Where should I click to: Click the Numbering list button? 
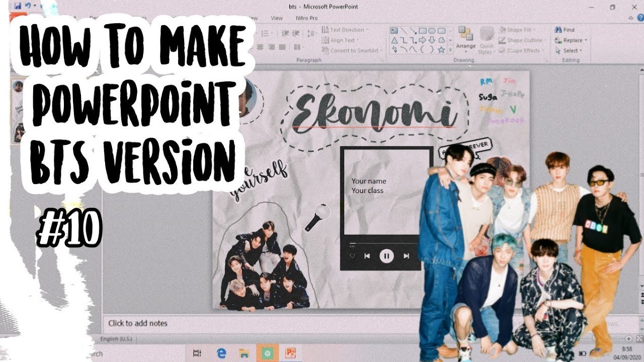(x=267, y=33)
